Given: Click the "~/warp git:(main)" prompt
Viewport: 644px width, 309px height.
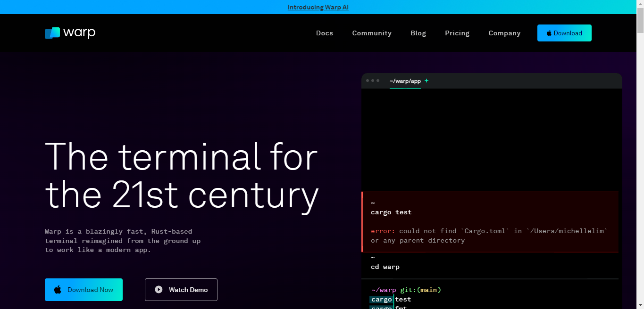Looking at the screenshot, I should point(406,290).
